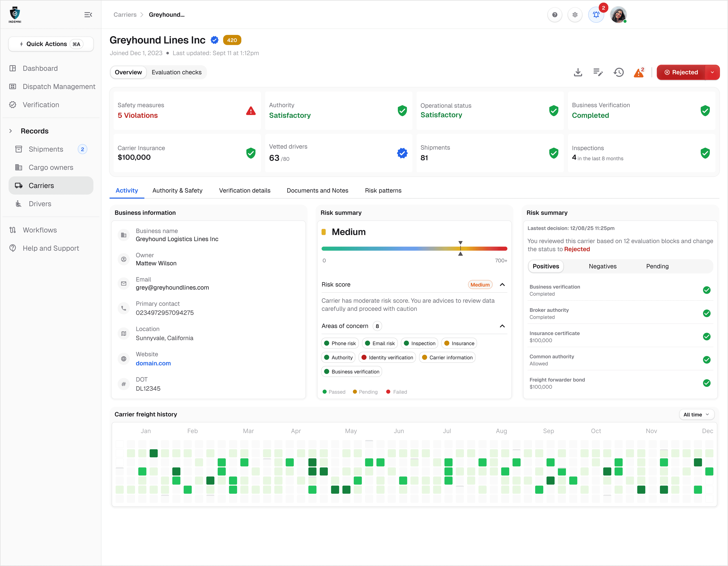Image resolution: width=728 pixels, height=566 pixels.
Task: Click the 420 score badge
Action: coord(232,40)
